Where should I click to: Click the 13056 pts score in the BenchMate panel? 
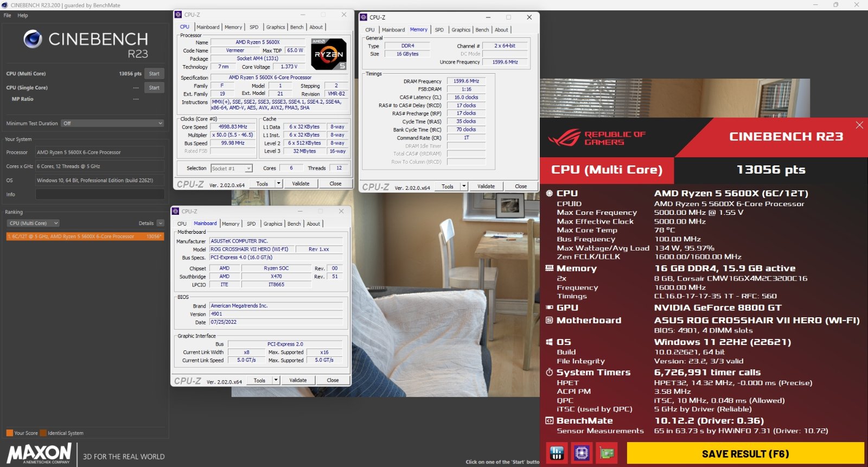click(771, 170)
